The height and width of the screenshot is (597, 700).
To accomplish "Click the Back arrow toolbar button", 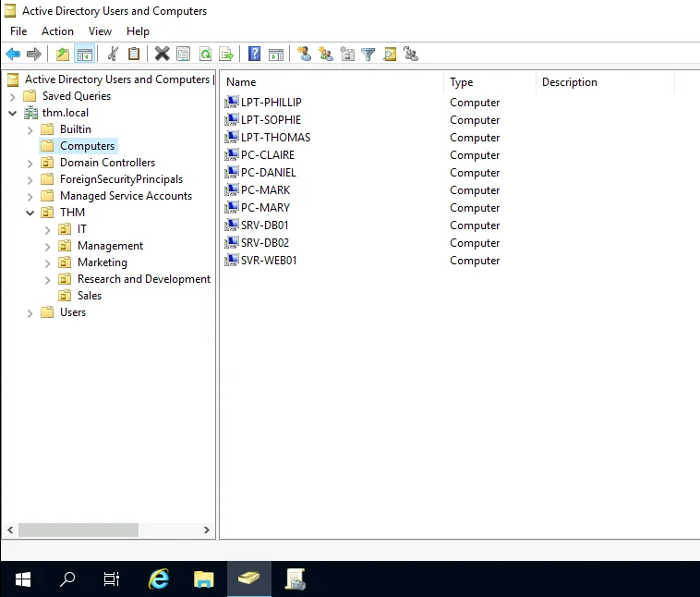I will point(14,55).
